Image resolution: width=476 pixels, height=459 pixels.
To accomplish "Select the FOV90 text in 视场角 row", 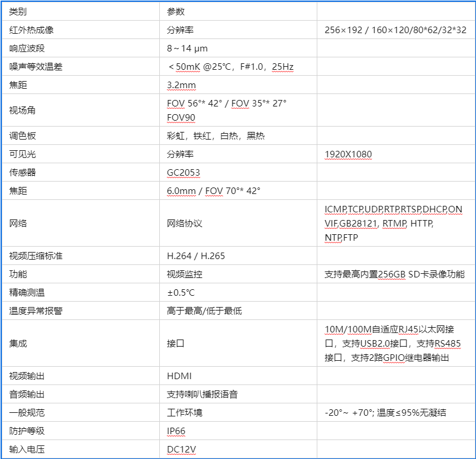I will click(x=181, y=117).
